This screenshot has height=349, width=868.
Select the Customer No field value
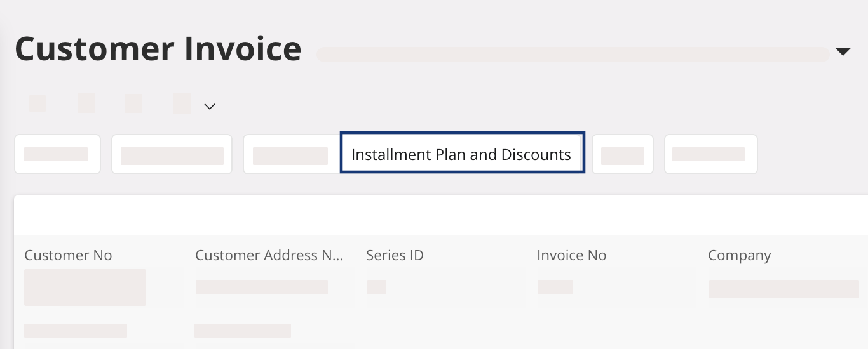(85, 287)
